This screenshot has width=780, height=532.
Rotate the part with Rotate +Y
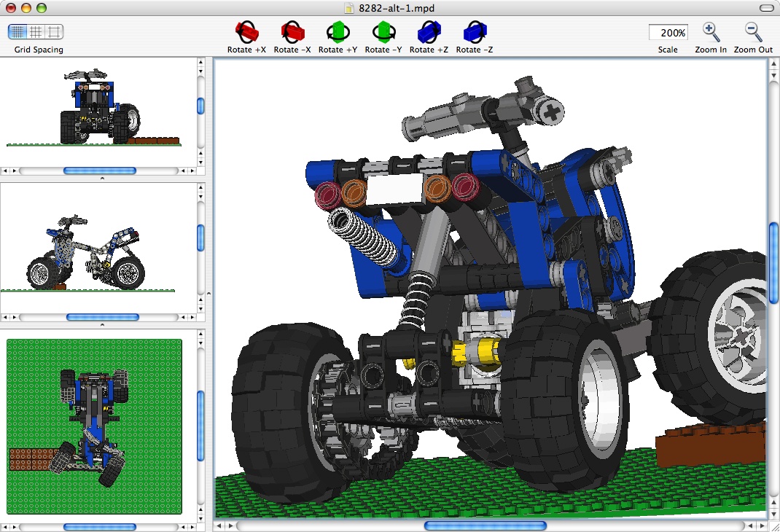tap(338, 32)
